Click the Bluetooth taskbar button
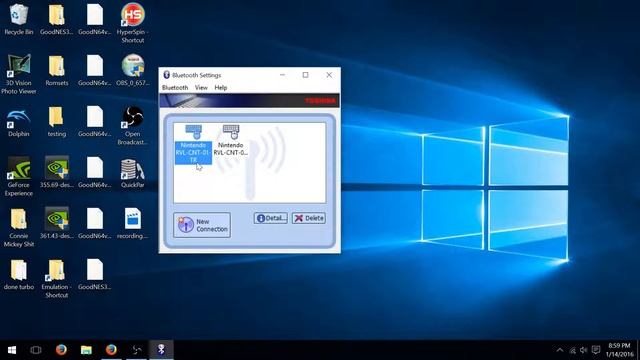 pyautogui.click(x=161, y=350)
